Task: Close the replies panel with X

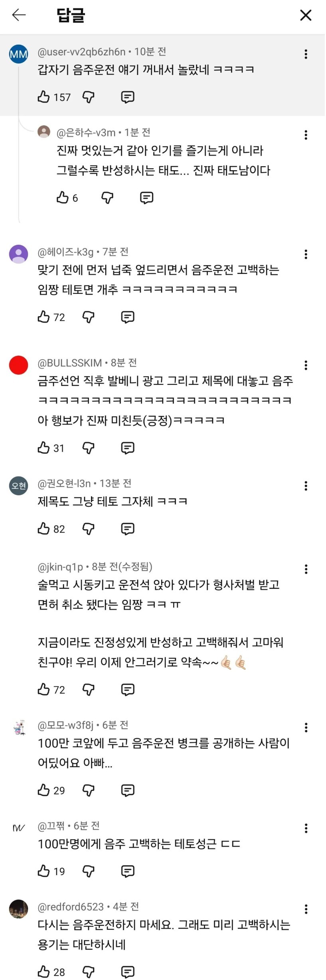Action: coord(306,15)
